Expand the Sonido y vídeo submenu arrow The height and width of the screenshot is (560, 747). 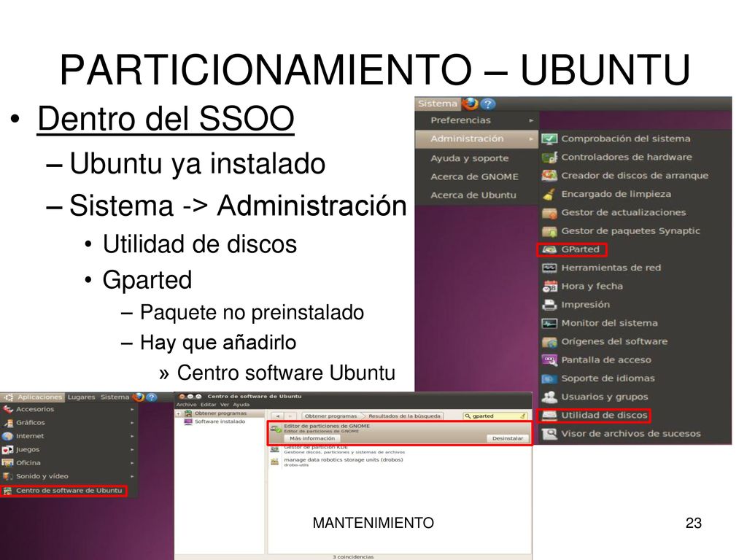click(132, 476)
